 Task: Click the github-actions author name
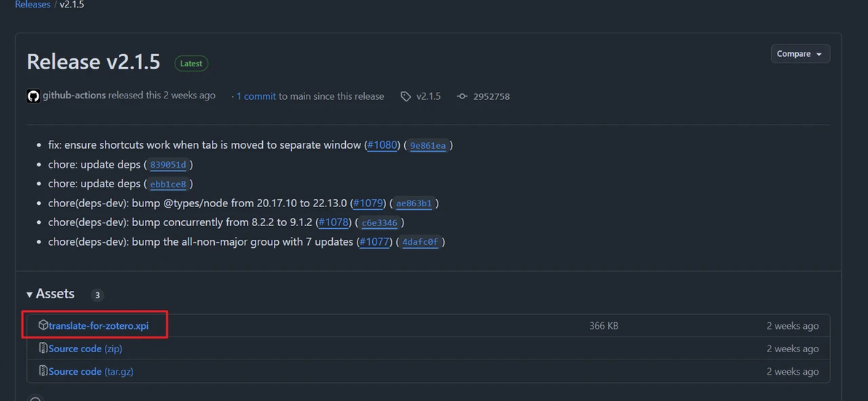tap(74, 96)
